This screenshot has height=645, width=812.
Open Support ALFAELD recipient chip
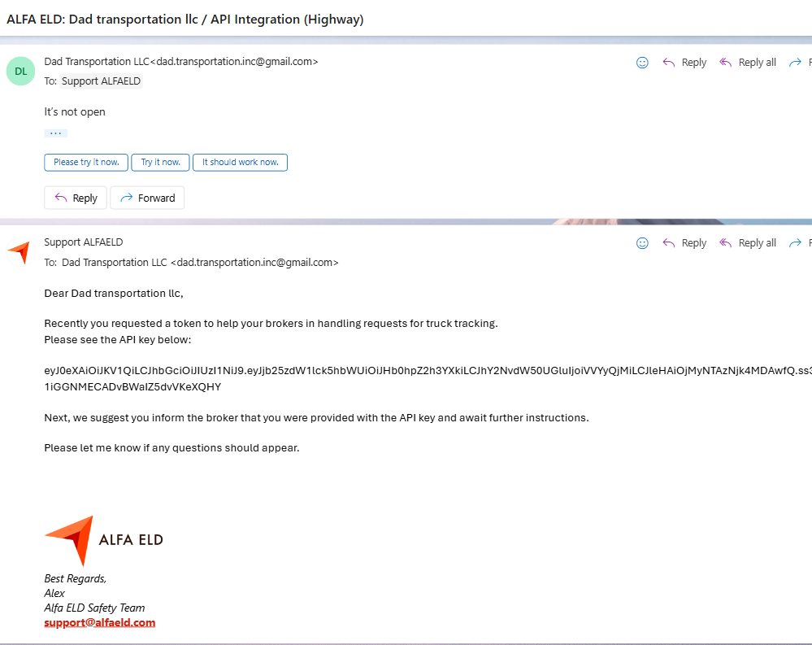point(101,81)
